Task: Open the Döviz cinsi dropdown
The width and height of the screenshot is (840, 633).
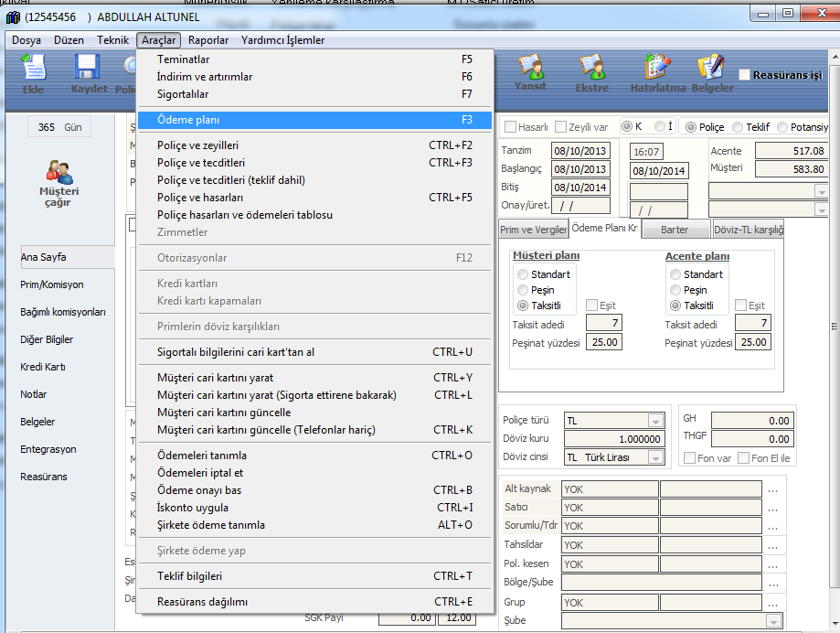Action: [654, 457]
